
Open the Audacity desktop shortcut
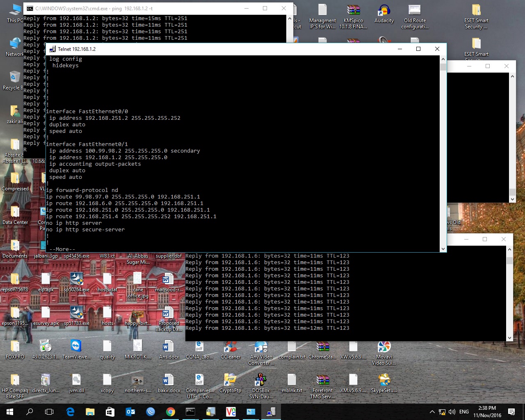[x=384, y=14]
